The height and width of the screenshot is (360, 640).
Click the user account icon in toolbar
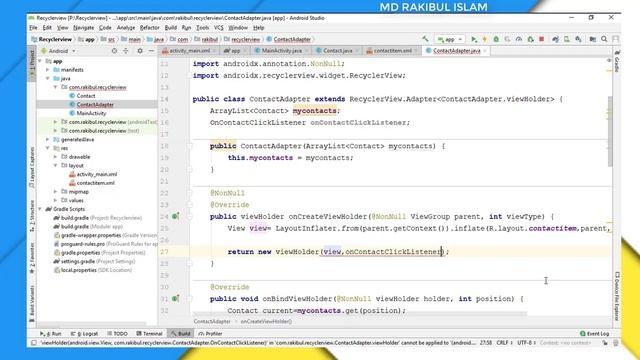[x=616, y=39]
